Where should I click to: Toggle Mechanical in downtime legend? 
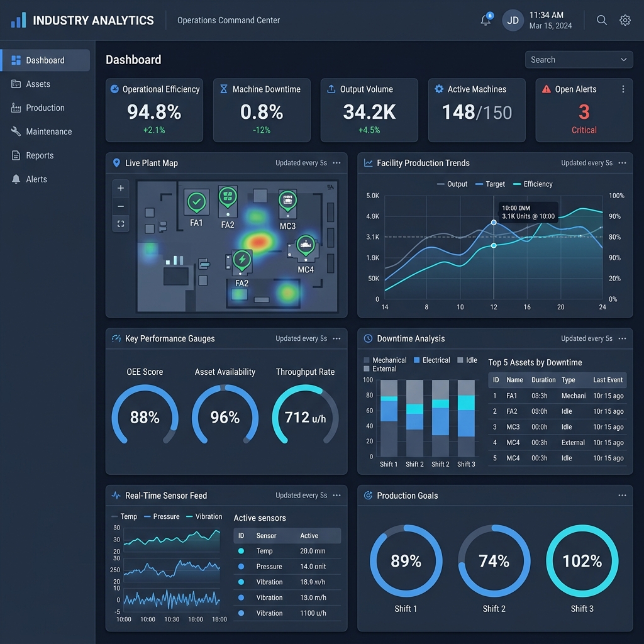pyautogui.click(x=385, y=360)
